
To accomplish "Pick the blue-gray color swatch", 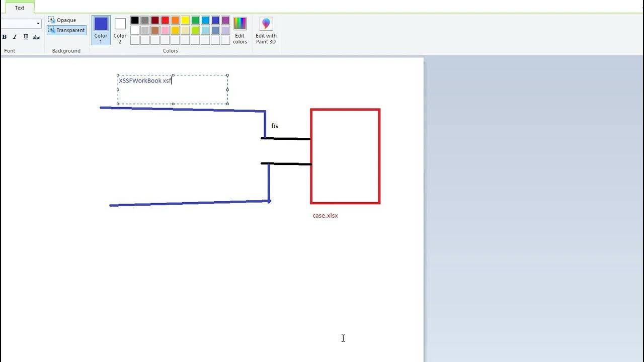I will point(215,30).
